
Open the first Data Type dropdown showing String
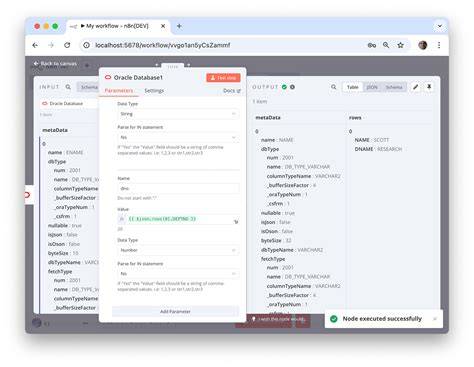[178, 114]
